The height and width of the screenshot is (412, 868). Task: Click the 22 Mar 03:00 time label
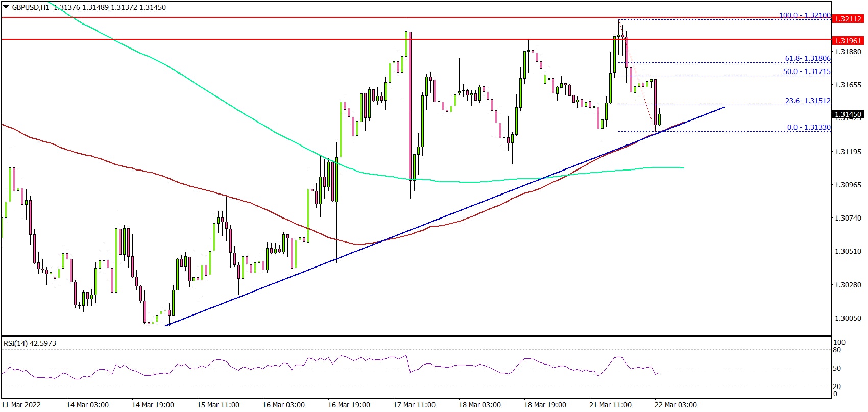click(x=676, y=405)
